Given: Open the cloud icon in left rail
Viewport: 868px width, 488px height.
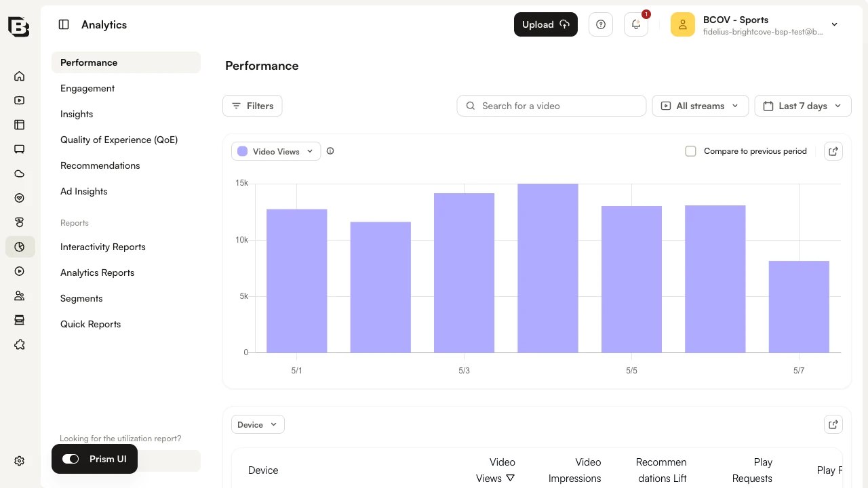Looking at the screenshot, I should pyautogui.click(x=20, y=174).
